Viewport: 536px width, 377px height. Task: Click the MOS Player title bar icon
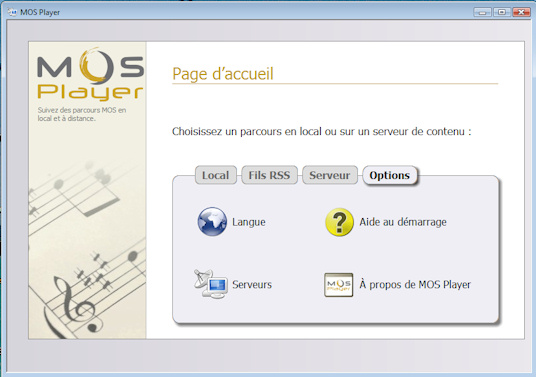click(x=12, y=12)
